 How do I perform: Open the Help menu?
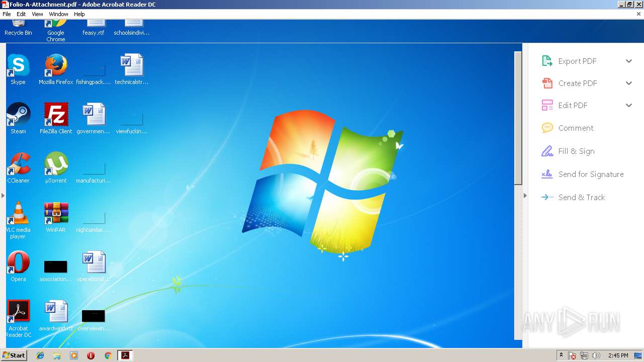click(79, 14)
